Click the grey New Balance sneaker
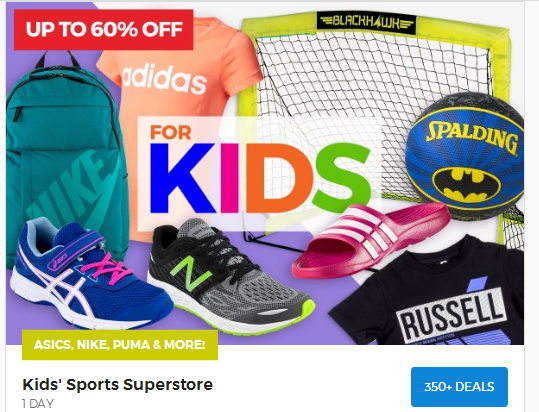The height and width of the screenshot is (412, 539). click(230, 277)
